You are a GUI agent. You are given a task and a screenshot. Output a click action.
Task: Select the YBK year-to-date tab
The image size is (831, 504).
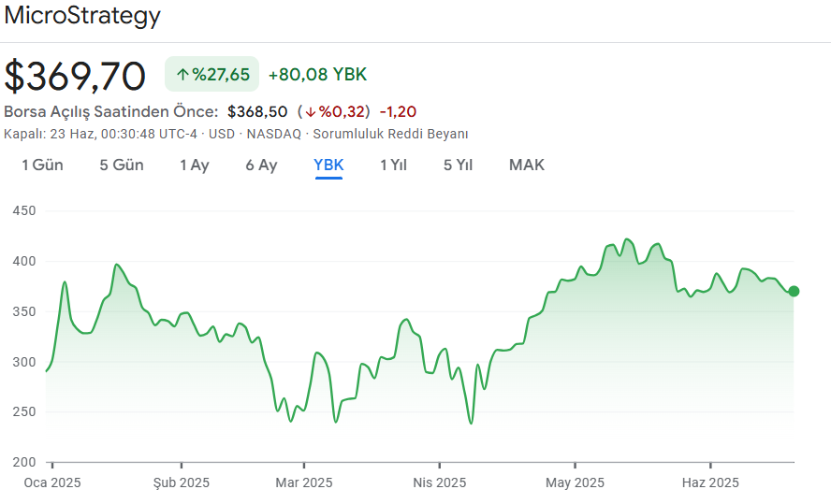(x=328, y=166)
